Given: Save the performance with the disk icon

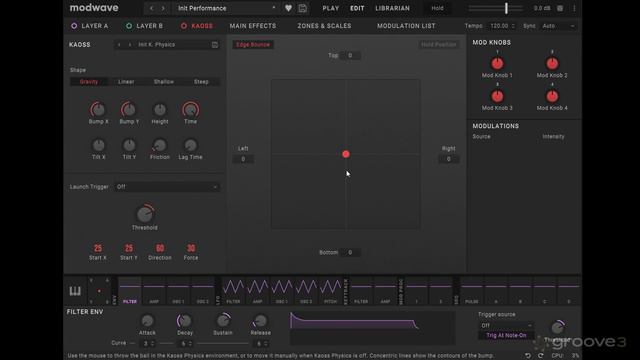Looking at the screenshot, I should [302, 8].
